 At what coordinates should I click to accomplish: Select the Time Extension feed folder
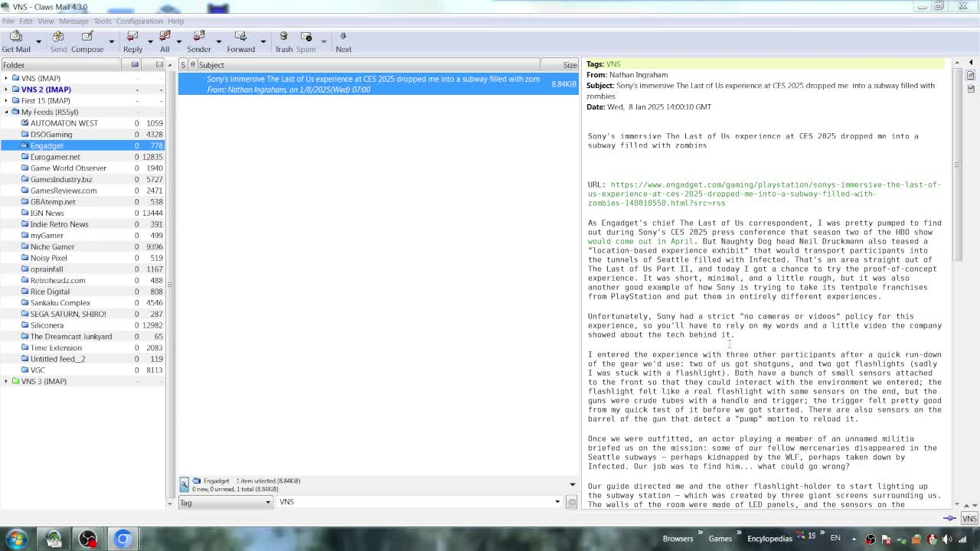(x=56, y=347)
